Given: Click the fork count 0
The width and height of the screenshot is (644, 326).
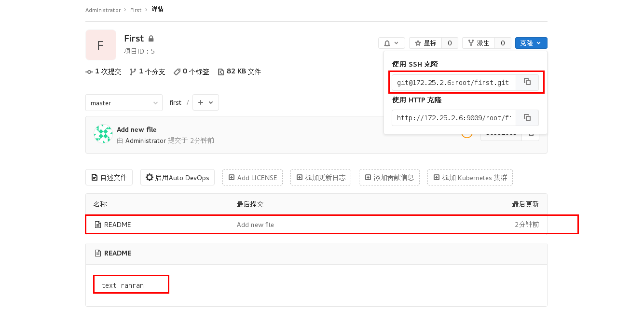Looking at the screenshot, I should [503, 43].
